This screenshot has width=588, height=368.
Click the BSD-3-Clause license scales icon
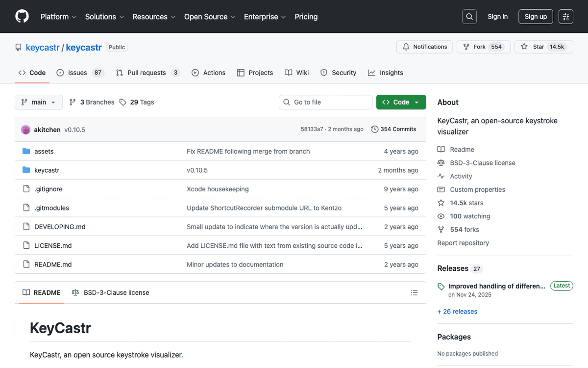click(x=75, y=292)
